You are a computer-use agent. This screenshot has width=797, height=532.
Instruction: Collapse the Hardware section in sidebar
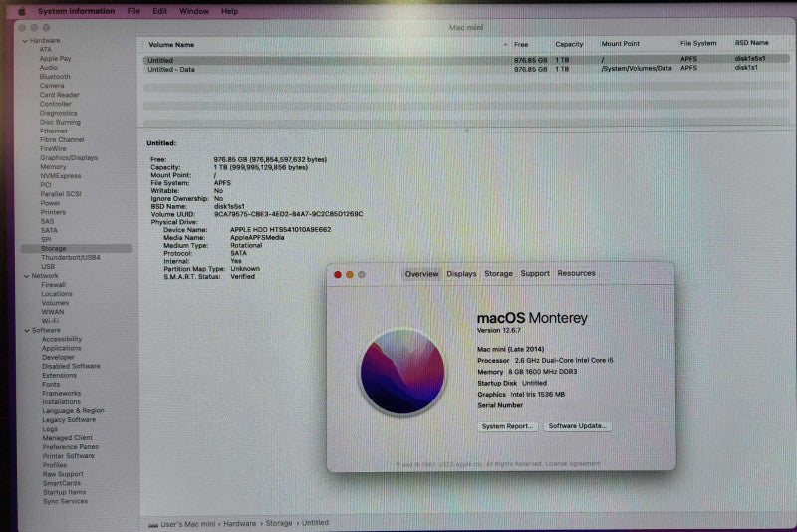(25, 41)
